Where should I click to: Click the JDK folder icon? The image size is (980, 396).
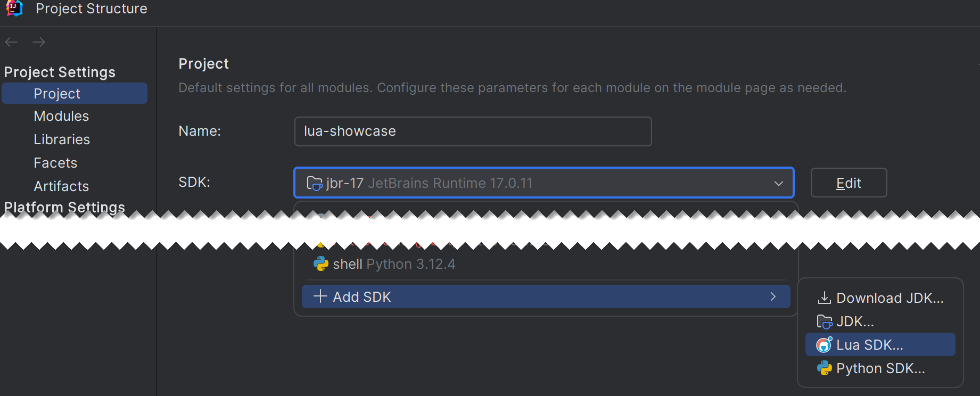click(824, 321)
